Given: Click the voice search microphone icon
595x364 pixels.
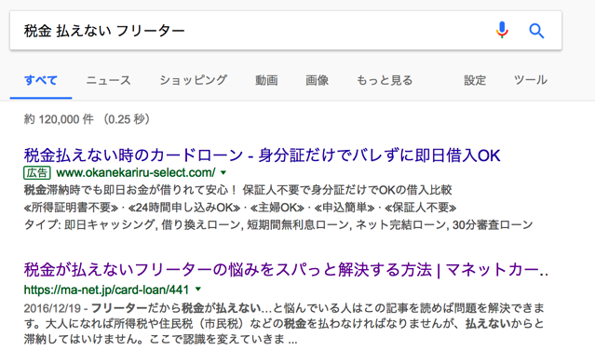Looking at the screenshot, I should (x=502, y=31).
